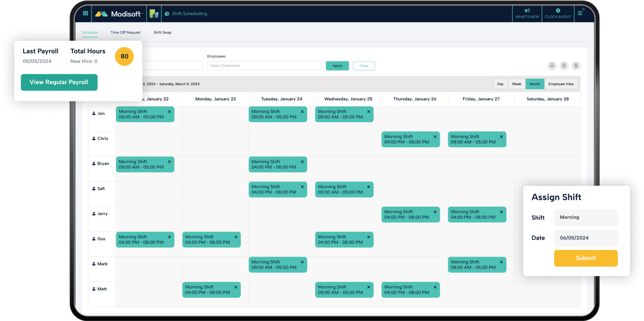This screenshot has height=321, width=644.
Task: Open the Shift dropdown in Assign Shift
Action: click(586, 218)
